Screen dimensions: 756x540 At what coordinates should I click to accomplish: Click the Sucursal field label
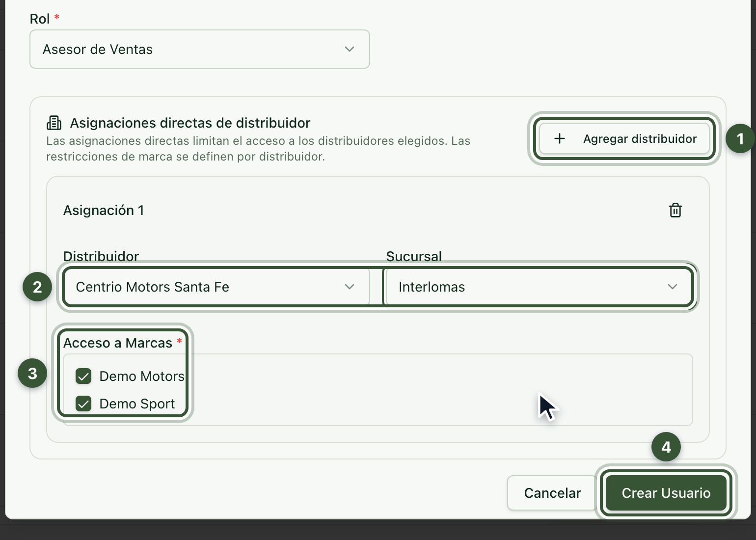pos(414,256)
